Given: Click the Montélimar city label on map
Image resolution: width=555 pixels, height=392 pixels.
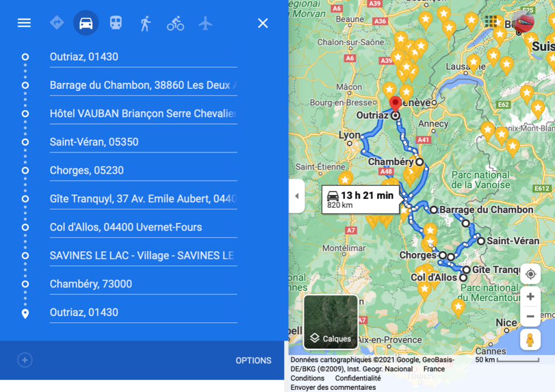Looking at the screenshot, I should click(x=344, y=248).
